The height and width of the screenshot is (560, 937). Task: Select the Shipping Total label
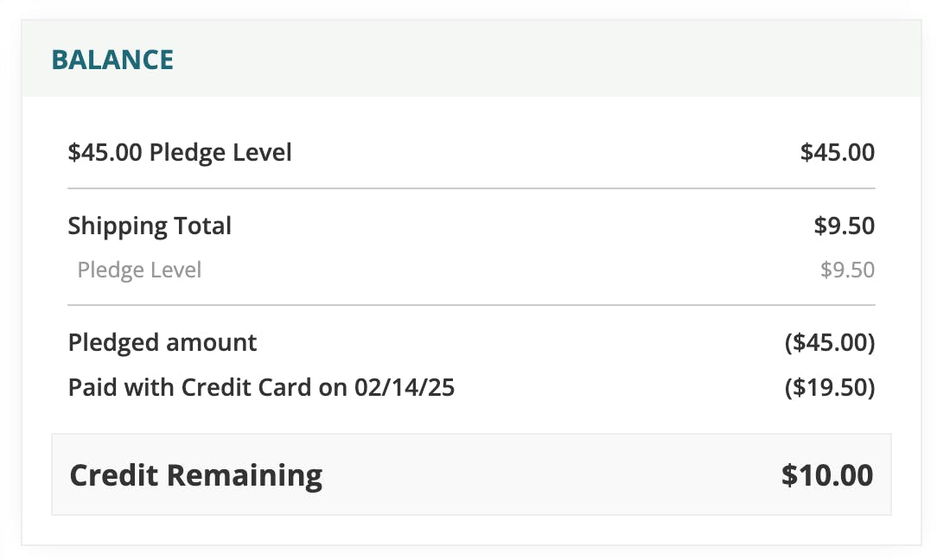coord(150,226)
